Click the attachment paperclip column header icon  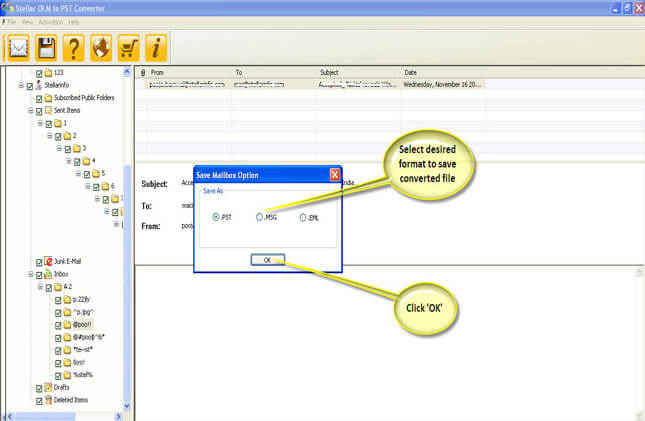[x=143, y=72]
